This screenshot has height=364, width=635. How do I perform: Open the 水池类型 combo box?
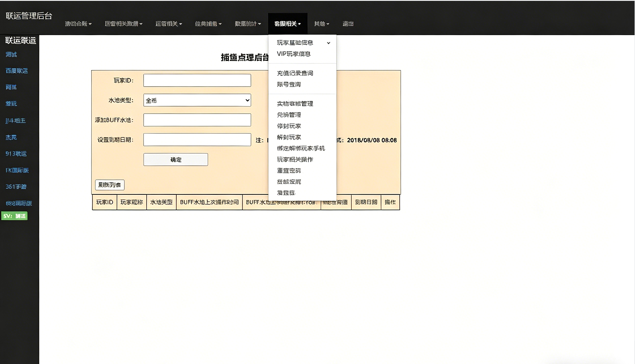pos(197,100)
